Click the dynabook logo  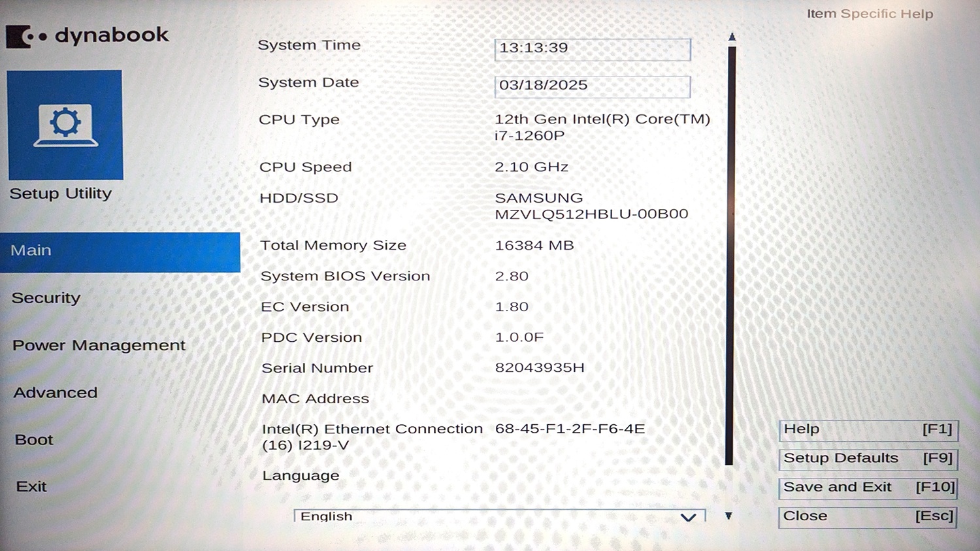click(x=88, y=36)
